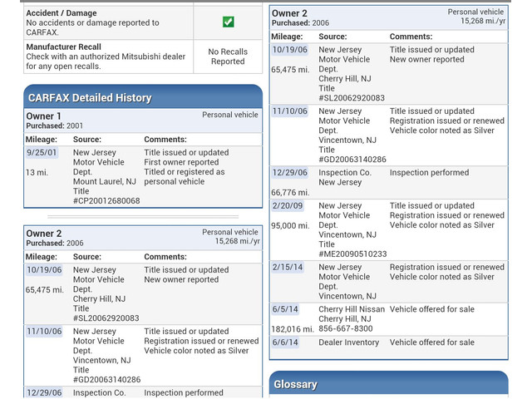
Task: Click the 2/15/14 date entry
Action: click(x=288, y=268)
